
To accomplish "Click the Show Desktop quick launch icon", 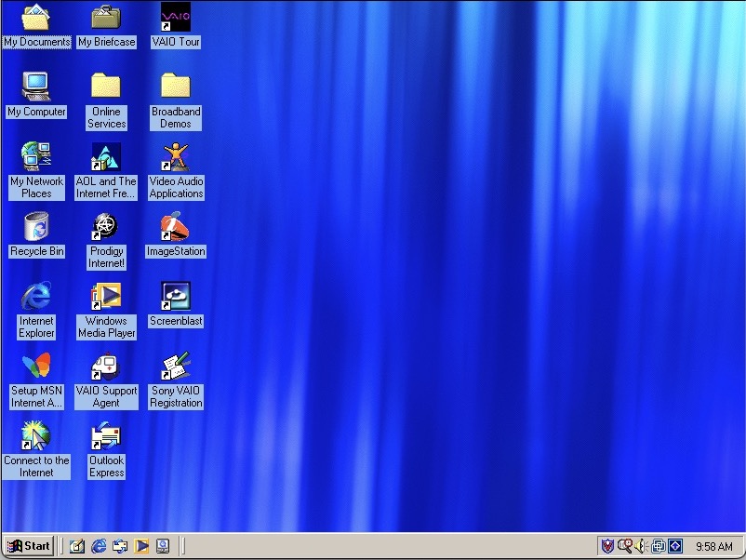I will (x=77, y=546).
